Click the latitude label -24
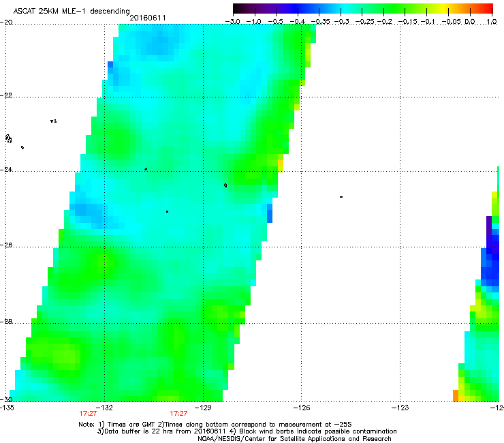 point(6,169)
